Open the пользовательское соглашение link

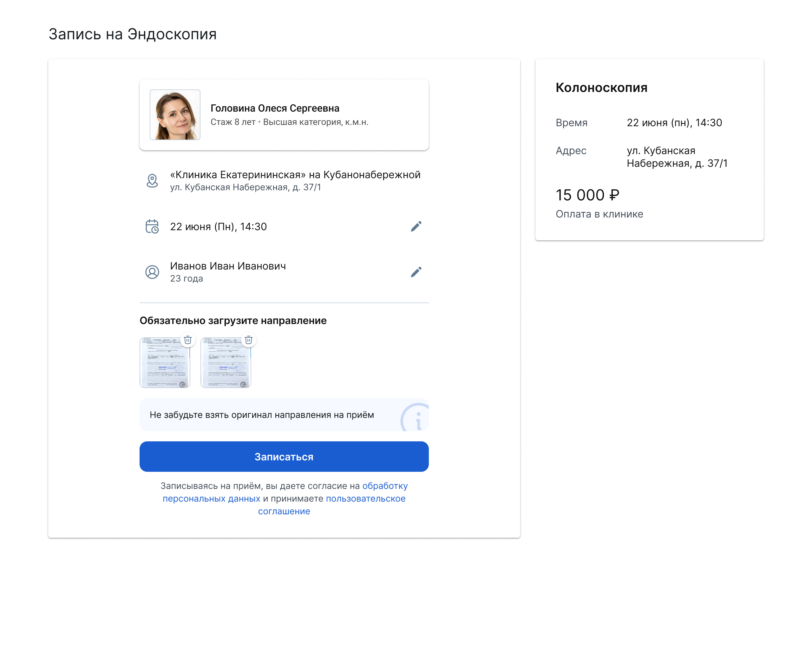coord(332,505)
